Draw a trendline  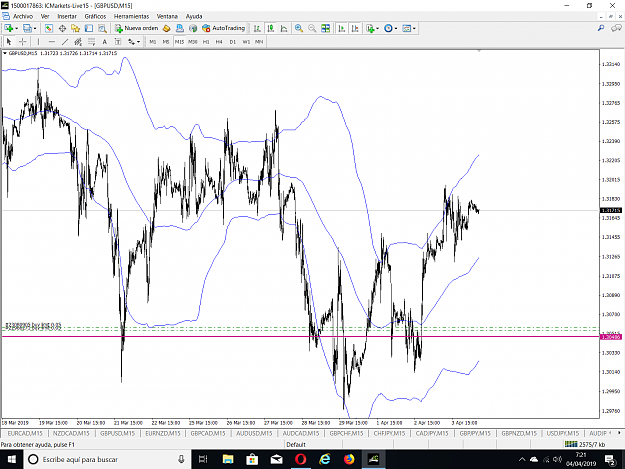coord(65,41)
